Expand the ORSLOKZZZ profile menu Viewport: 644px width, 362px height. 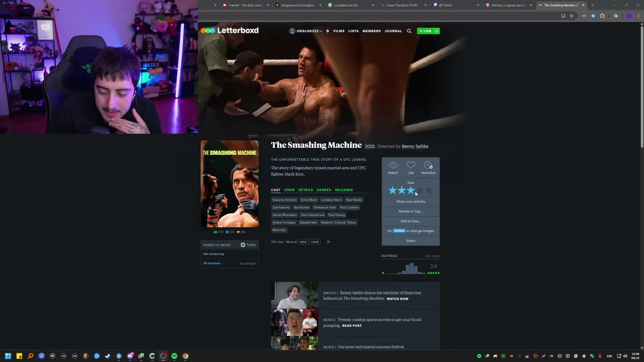click(305, 31)
